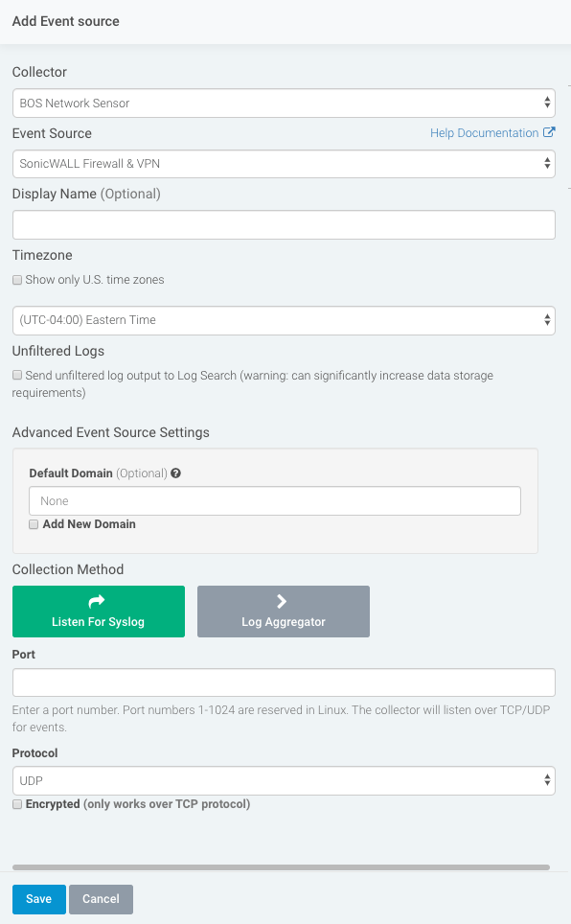Click the horizontal scrollbar above Save
571x924 pixels.
pyautogui.click(x=281, y=867)
